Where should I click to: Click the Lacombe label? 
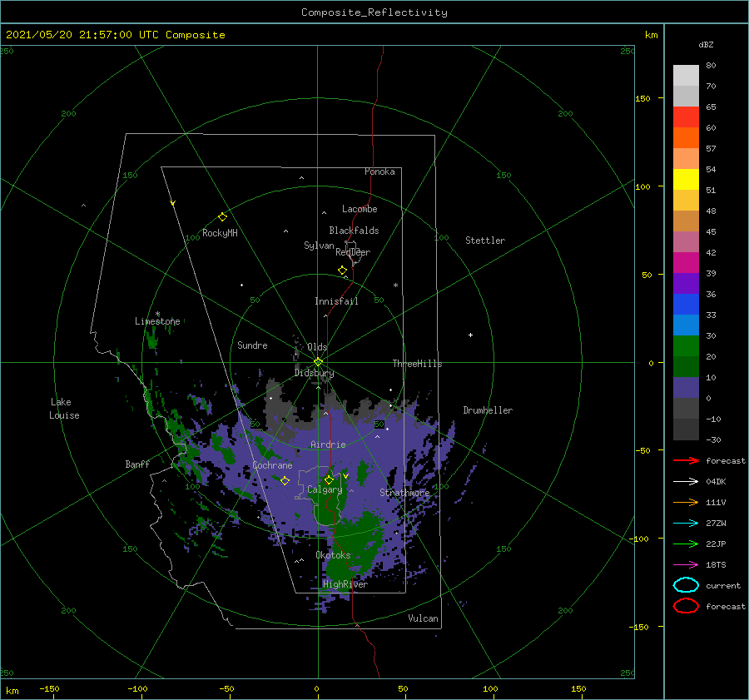click(360, 209)
